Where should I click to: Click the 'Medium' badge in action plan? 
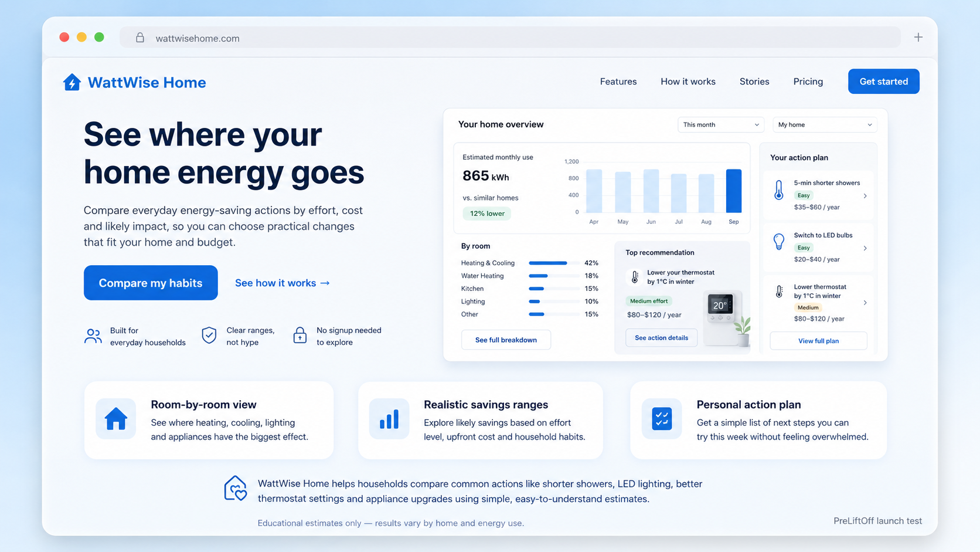pyautogui.click(x=808, y=307)
